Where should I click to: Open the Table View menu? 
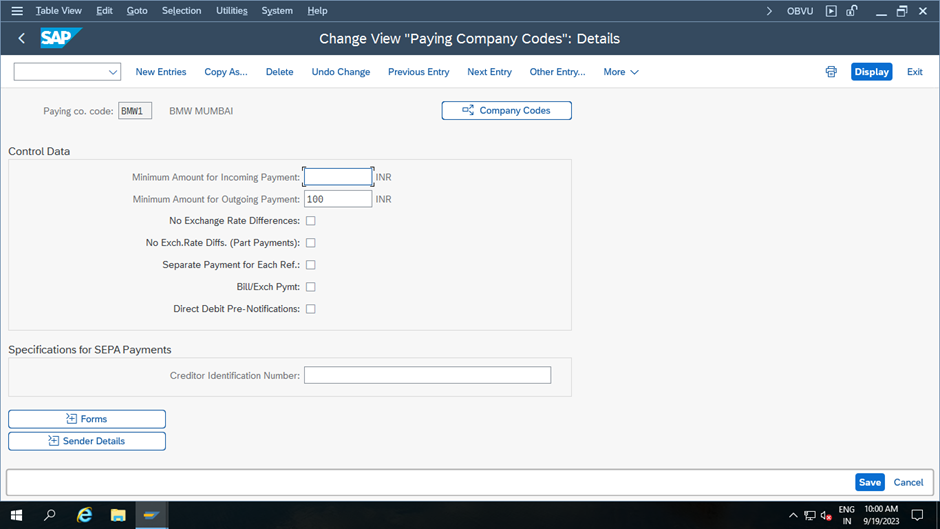pos(59,11)
